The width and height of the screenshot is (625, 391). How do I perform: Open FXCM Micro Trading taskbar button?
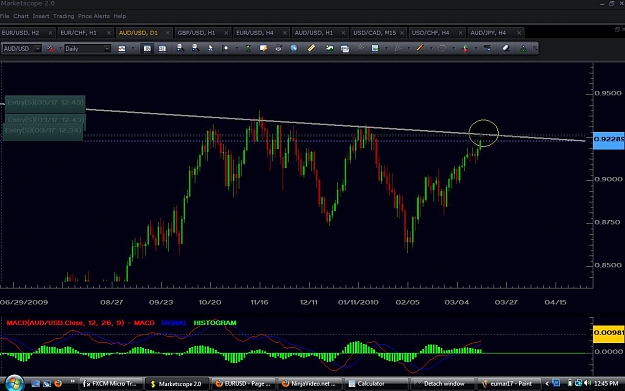[x=111, y=383]
